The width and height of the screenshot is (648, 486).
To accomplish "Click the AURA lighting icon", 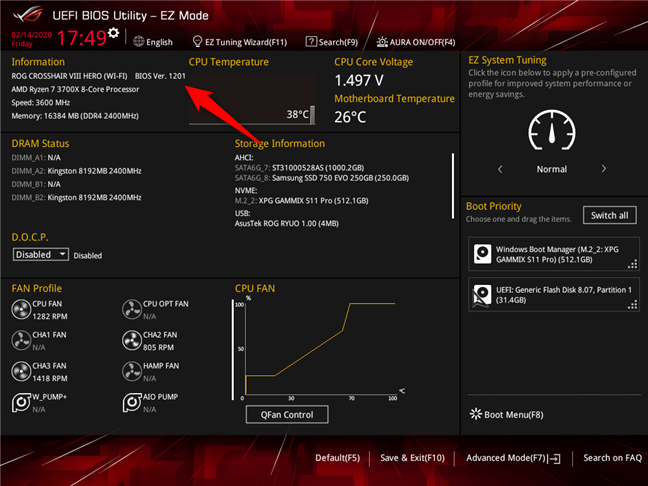I will tap(382, 42).
